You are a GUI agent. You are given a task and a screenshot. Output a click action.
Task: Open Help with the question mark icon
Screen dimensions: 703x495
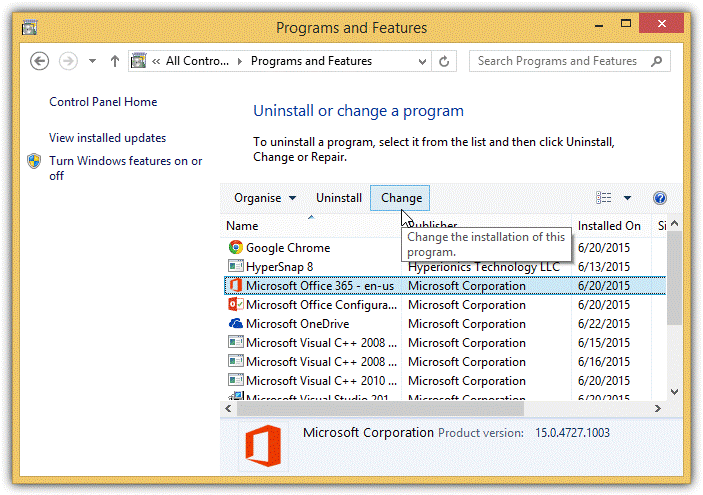660,198
